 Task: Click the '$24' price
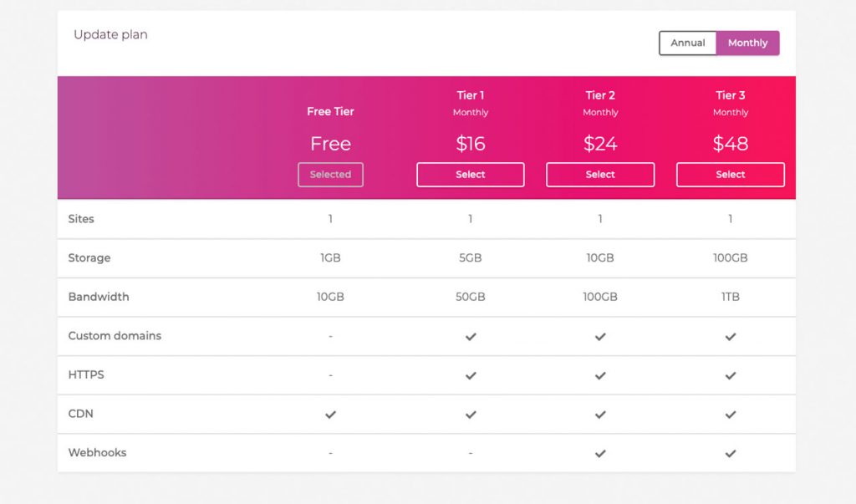coord(600,144)
